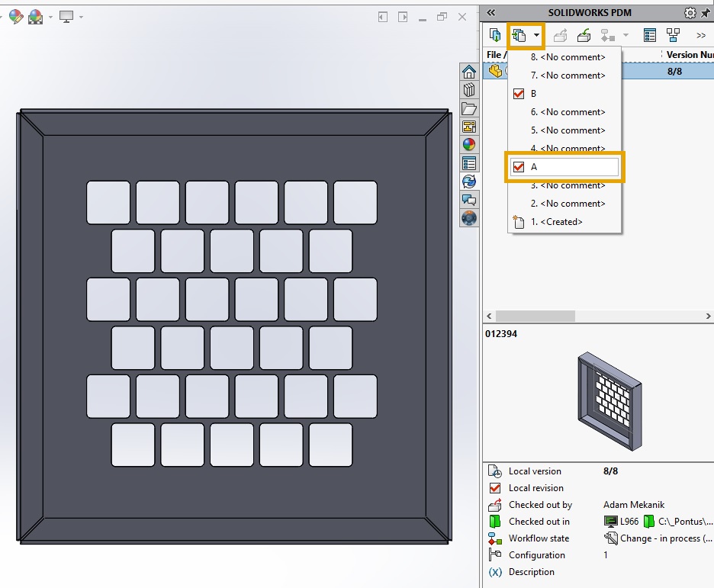Open Appearances, Scenes, and Decals panel
Screen dimensions: 714x588
pyautogui.click(x=469, y=144)
